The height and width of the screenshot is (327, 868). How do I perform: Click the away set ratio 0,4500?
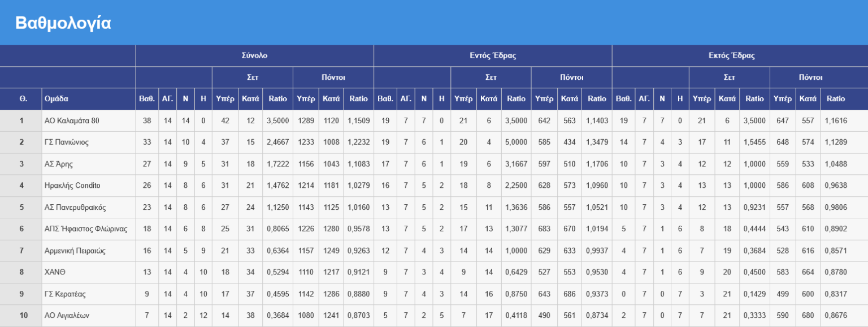[x=754, y=272]
